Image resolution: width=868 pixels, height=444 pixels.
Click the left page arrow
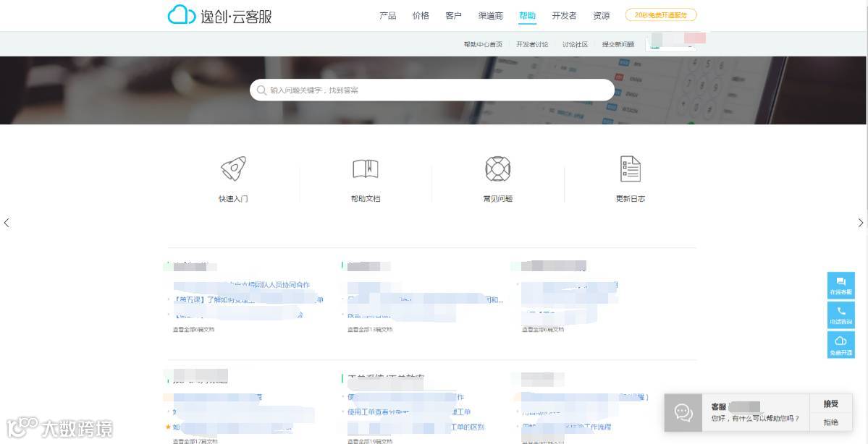point(7,223)
